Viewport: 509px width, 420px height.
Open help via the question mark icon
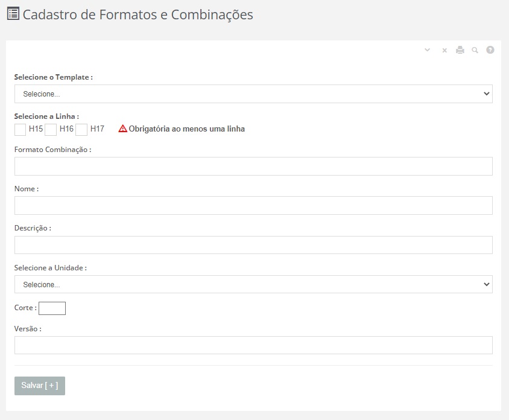pos(490,50)
